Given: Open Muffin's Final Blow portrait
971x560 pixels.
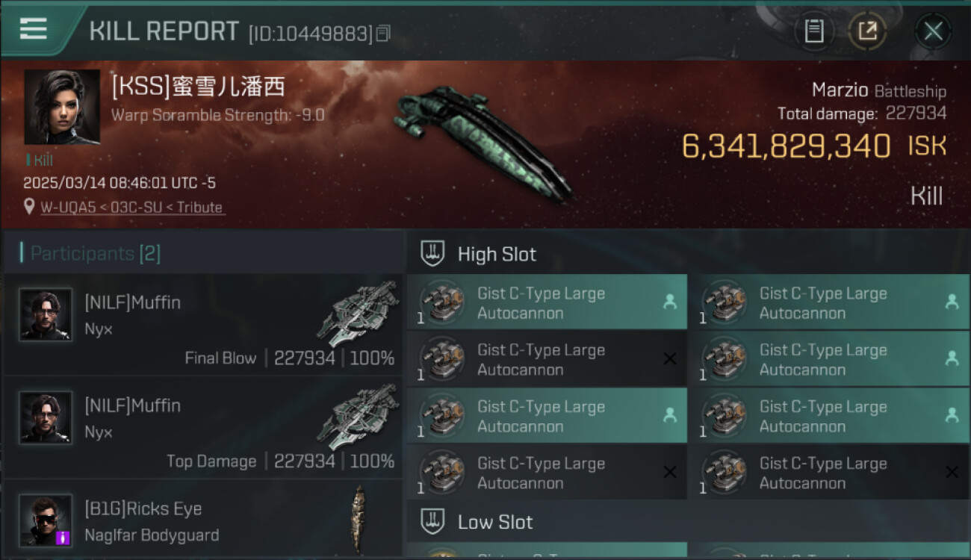Looking at the screenshot, I should (x=46, y=314).
